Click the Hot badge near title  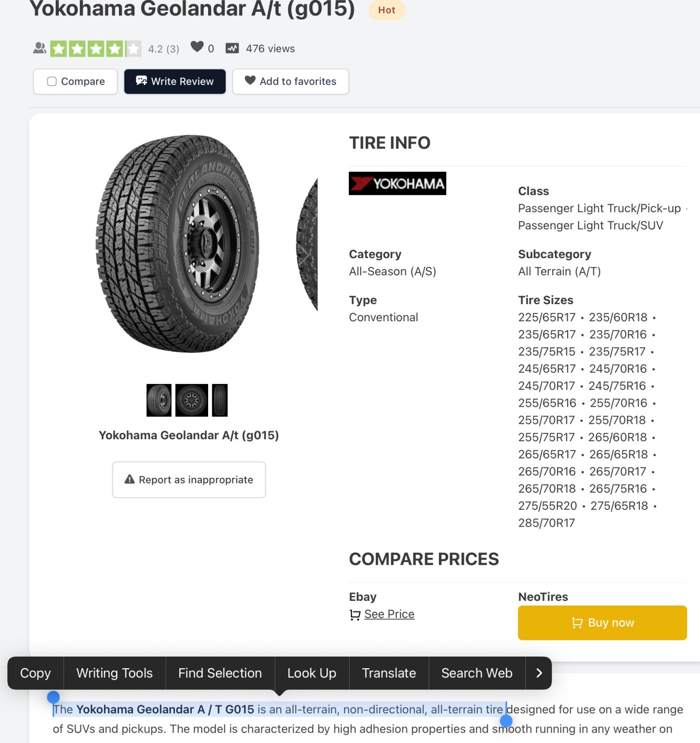tap(386, 10)
